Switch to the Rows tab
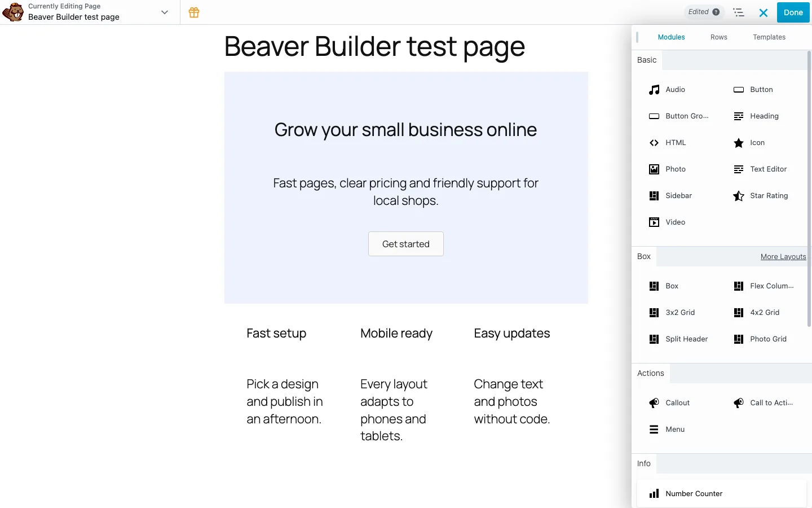The image size is (812, 508). coord(718,37)
